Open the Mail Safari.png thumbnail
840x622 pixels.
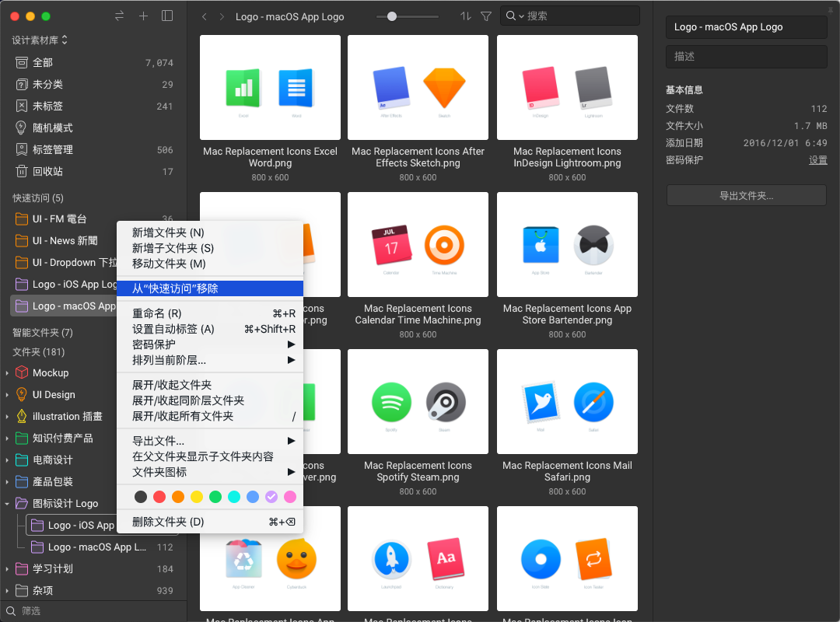(x=567, y=401)
